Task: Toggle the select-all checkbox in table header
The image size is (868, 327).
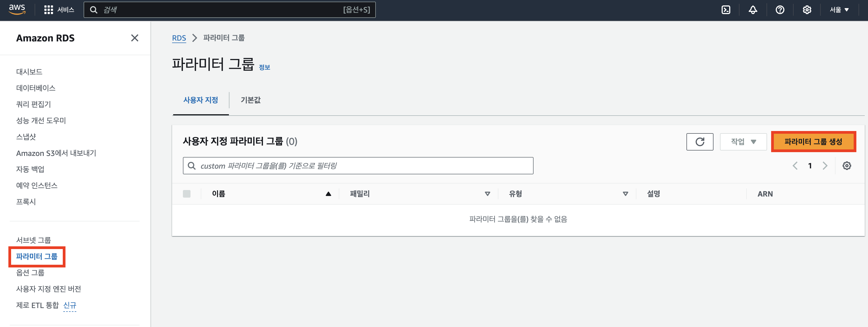Action: coord(187,194)
